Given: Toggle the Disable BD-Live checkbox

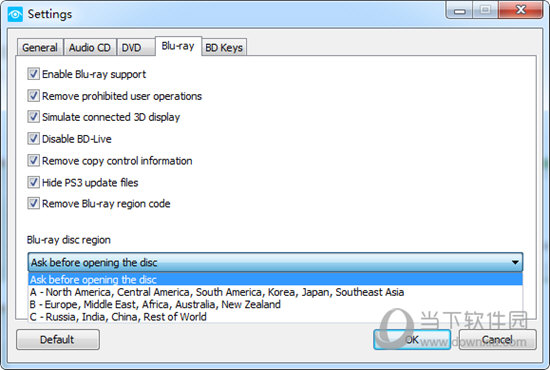Looking at the screenshot, I should [x=33, y=139].
